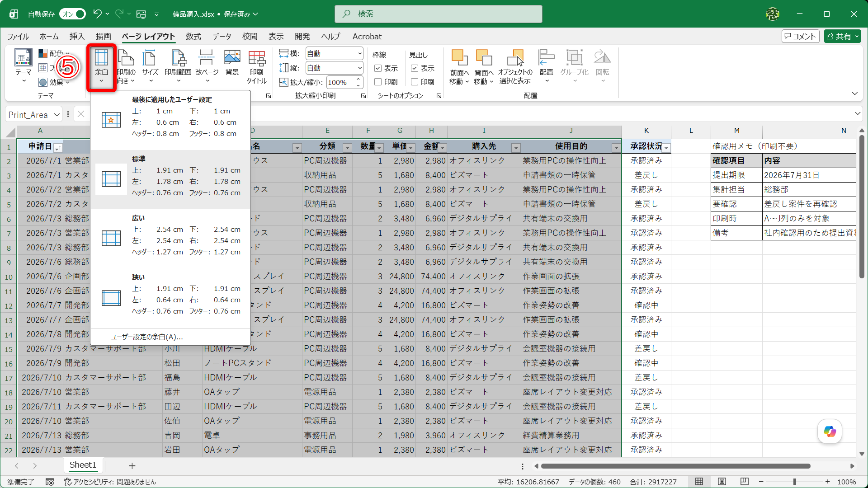This screenshot has height=488, width=868.
Task: Open the 配置 (Align) menu
Action: [x=547, y=66]
